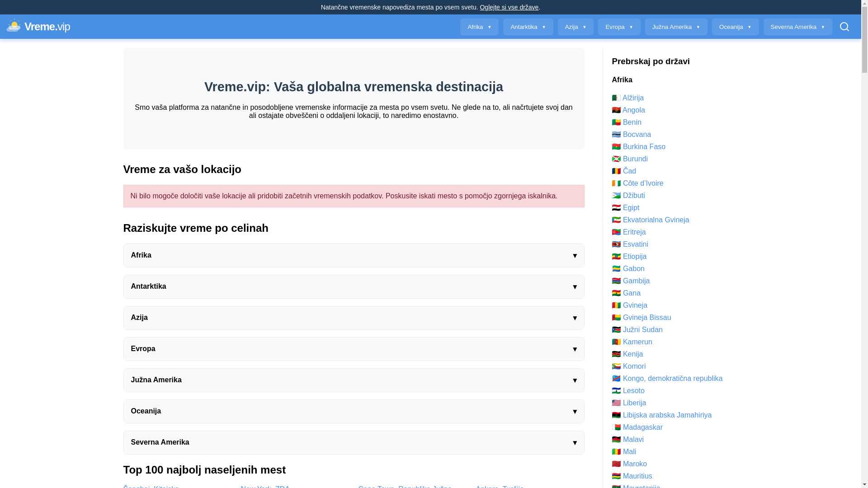Open Kongo, demokratična republika link
Screen dimensions: 868x488
[672, 379]
